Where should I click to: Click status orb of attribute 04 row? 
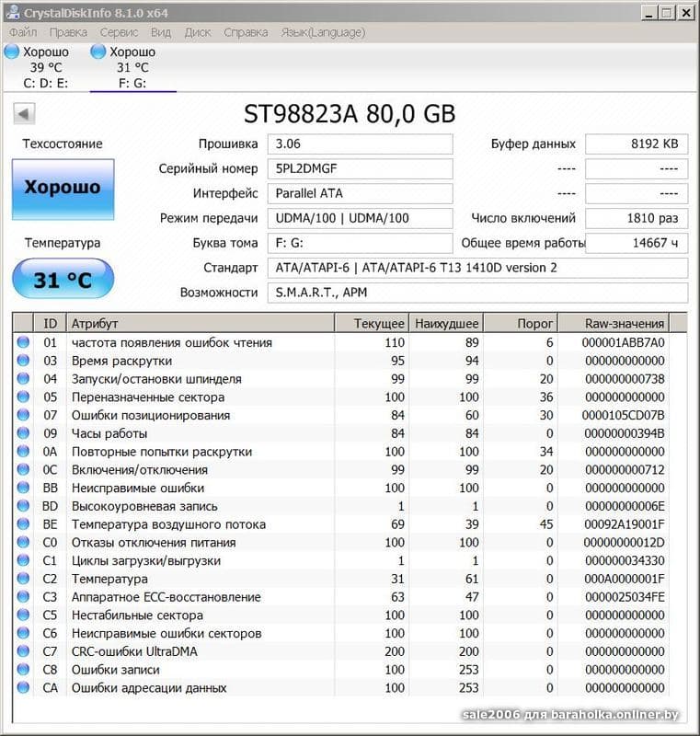click(23, 379)
